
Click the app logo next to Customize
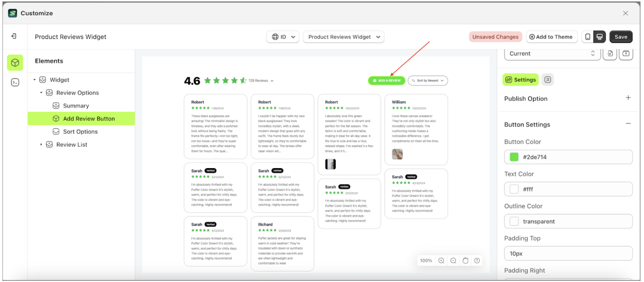coord(13,13)
